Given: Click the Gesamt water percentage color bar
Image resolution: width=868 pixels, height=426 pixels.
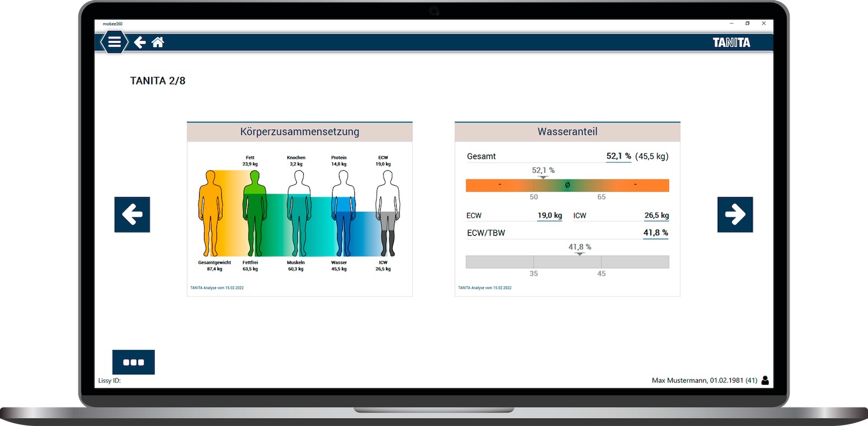Looking at the screenshot, I should pos(567,186).
